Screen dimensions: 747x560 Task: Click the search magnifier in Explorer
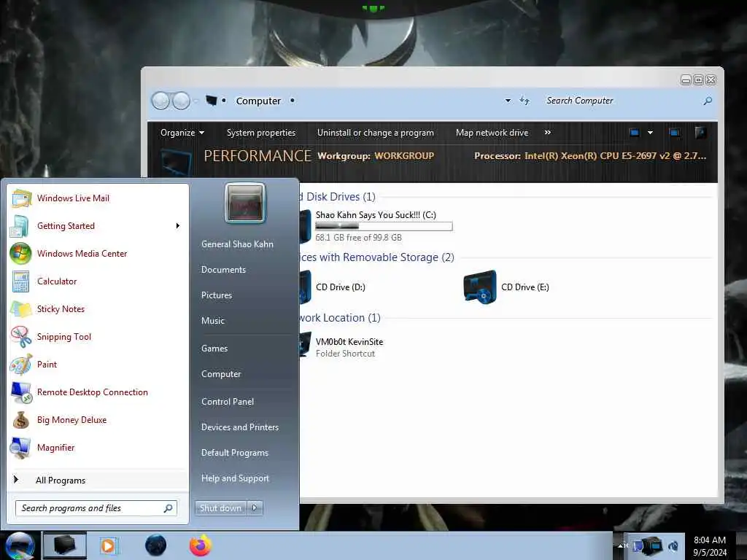point(708,101)
